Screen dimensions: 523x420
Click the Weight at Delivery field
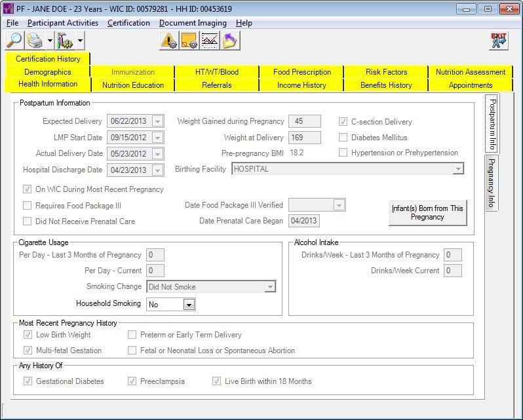[x=305, y=138]
